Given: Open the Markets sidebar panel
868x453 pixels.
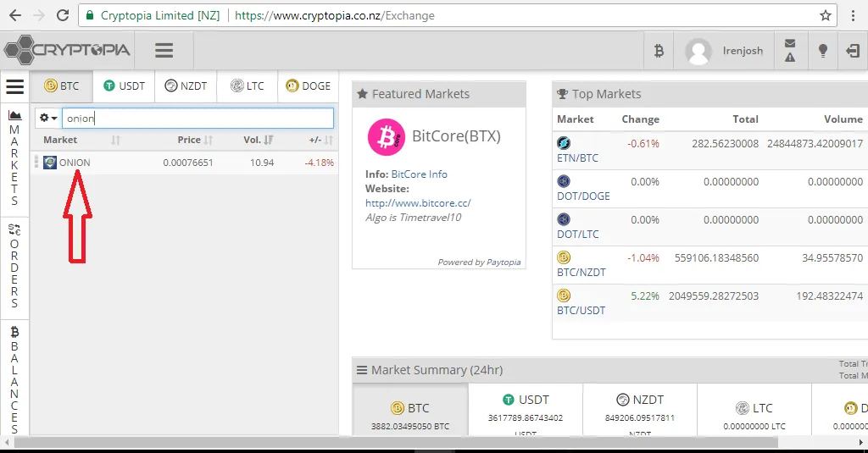Looking at the screenshot, I should pyautogui.click(x=14, y=157).
